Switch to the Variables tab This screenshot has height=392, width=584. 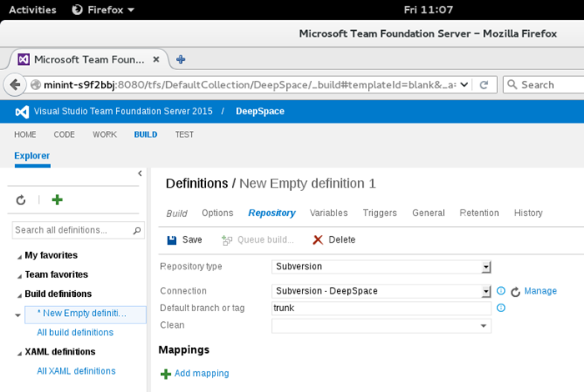(x=329, y=213)
